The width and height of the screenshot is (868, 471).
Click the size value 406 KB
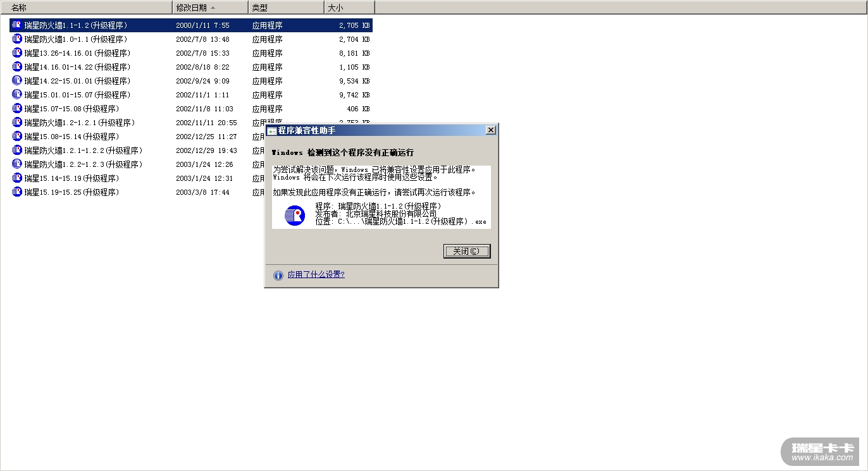pyautogui.click(x=359, y=109)
